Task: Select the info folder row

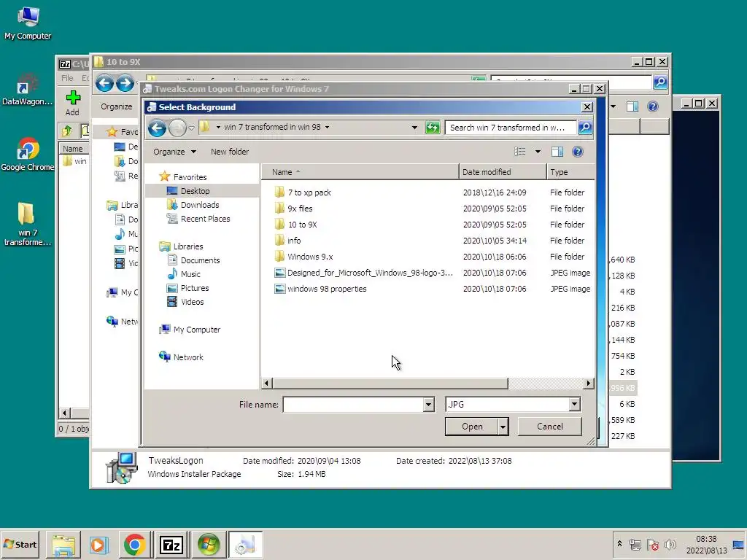Action: click(x=294, y=241)
